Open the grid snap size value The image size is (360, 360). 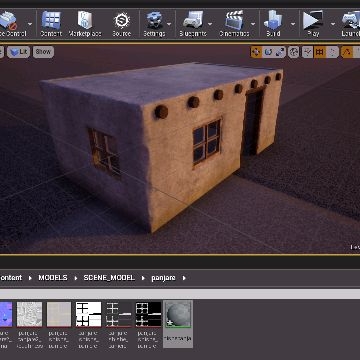(x=332, y=52)
